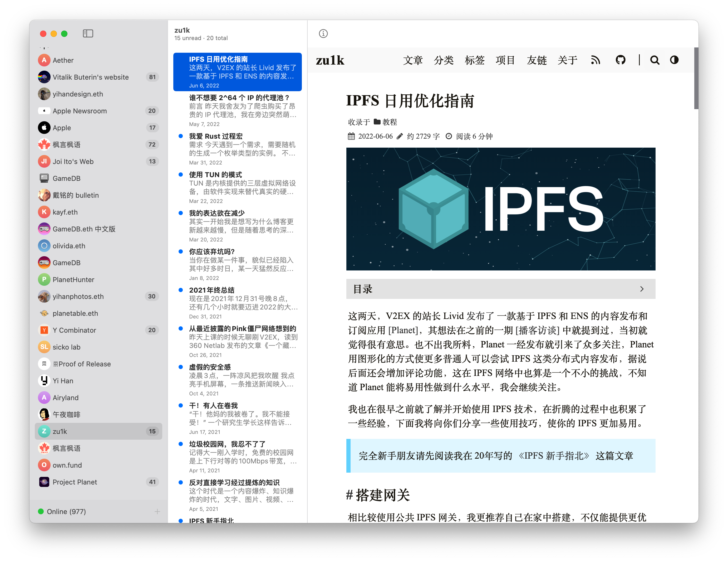This screenshot has width=728, height=562.
Task: Open the 《IPFS 新手指北》 link
Action: click(x=554, y=456)
